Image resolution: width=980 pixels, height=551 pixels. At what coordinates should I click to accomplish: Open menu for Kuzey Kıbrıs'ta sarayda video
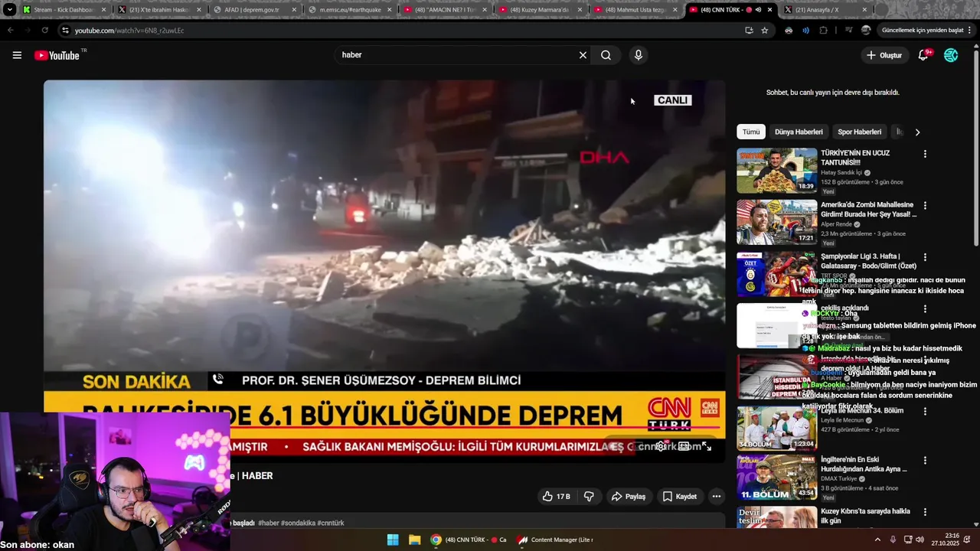tap(925, 512)
